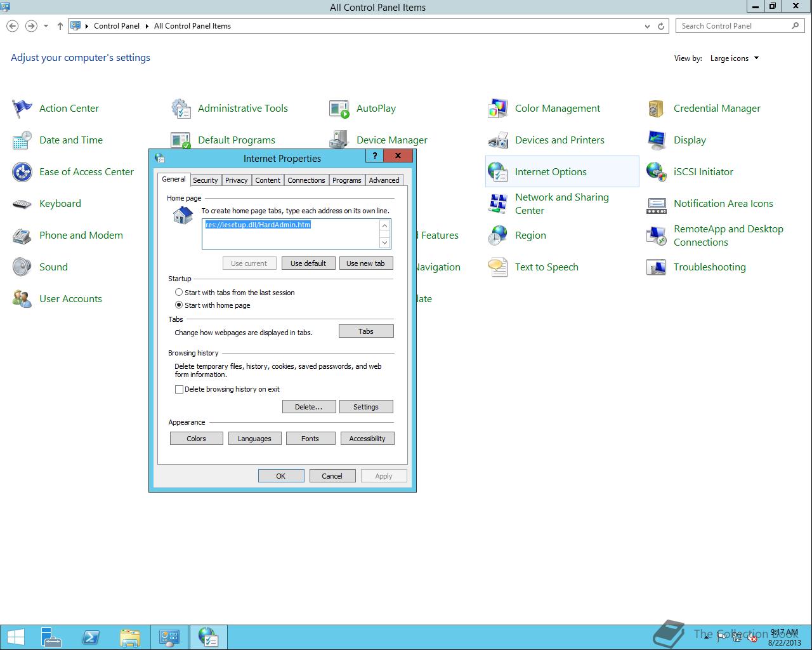Open recent locations dropdown arrow

(46, 26)
